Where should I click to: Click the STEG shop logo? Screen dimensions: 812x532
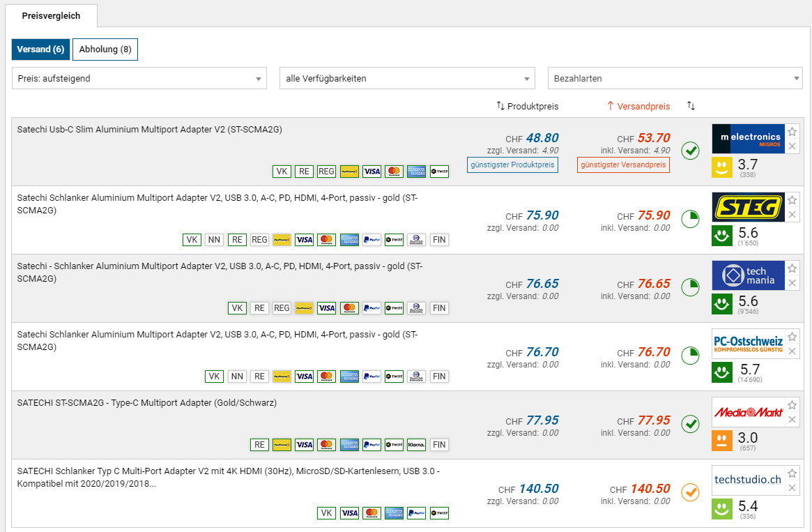(x=748, y=207)
